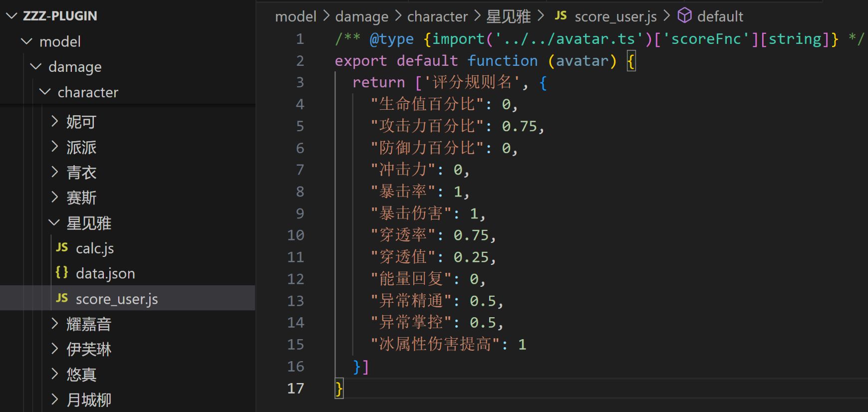Click the "冰属性伤害提高" key
Screen dimensions: 868x412
(436, 344)
